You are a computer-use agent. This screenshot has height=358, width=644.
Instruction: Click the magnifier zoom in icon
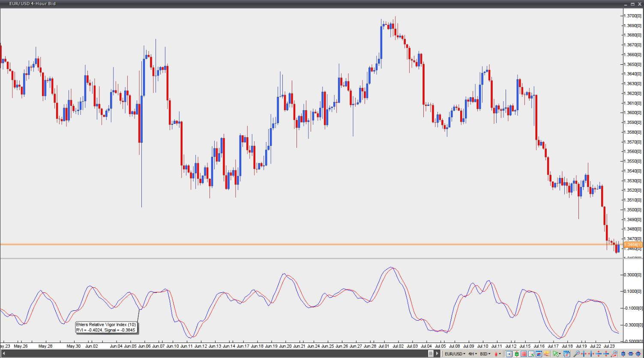point(577,354)
